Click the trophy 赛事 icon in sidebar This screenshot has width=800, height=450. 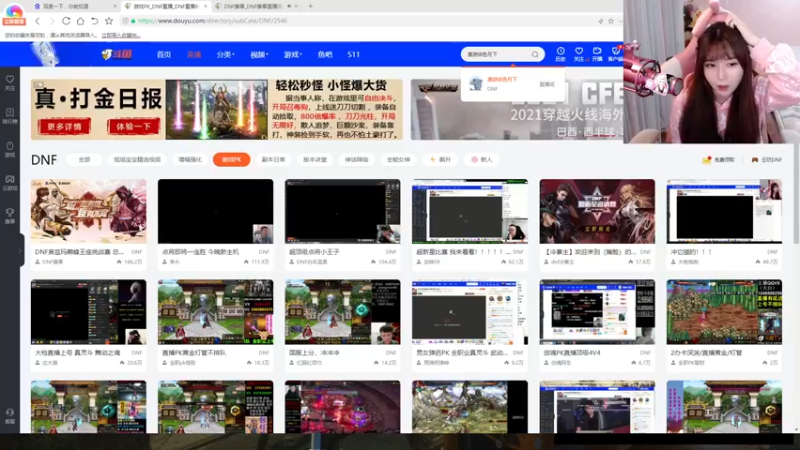[x=10, y=216]
